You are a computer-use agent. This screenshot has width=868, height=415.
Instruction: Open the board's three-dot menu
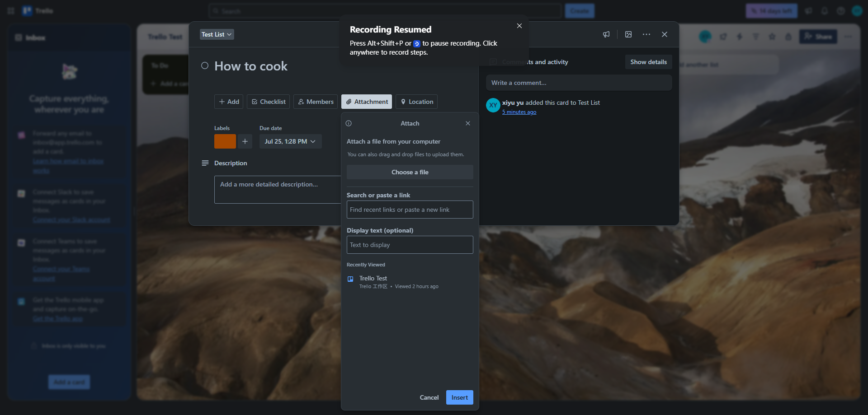[x=848, y=37]
